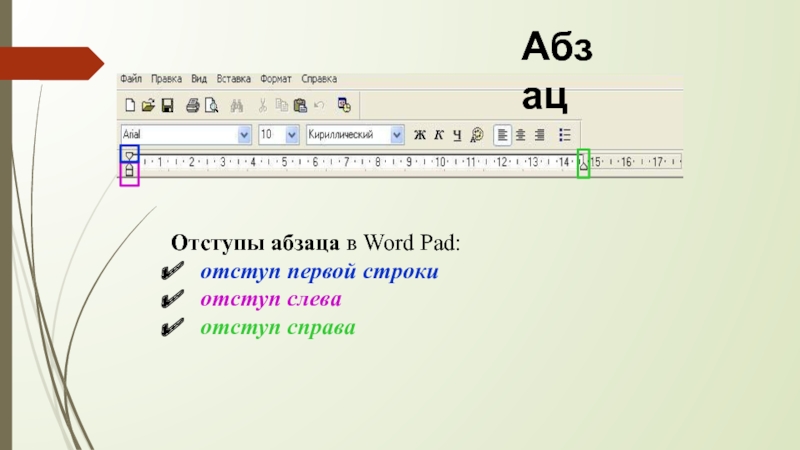Image resolution: width=800 pixels, height=450 pixels.
Task: Toggle bold formatting (Ж)
Action: click(x=420, y=134)
